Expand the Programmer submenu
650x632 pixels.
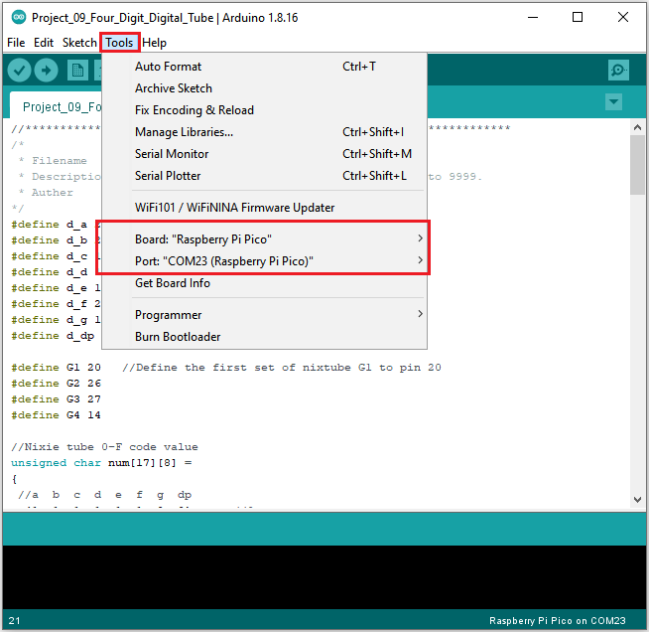pos(264,315)
